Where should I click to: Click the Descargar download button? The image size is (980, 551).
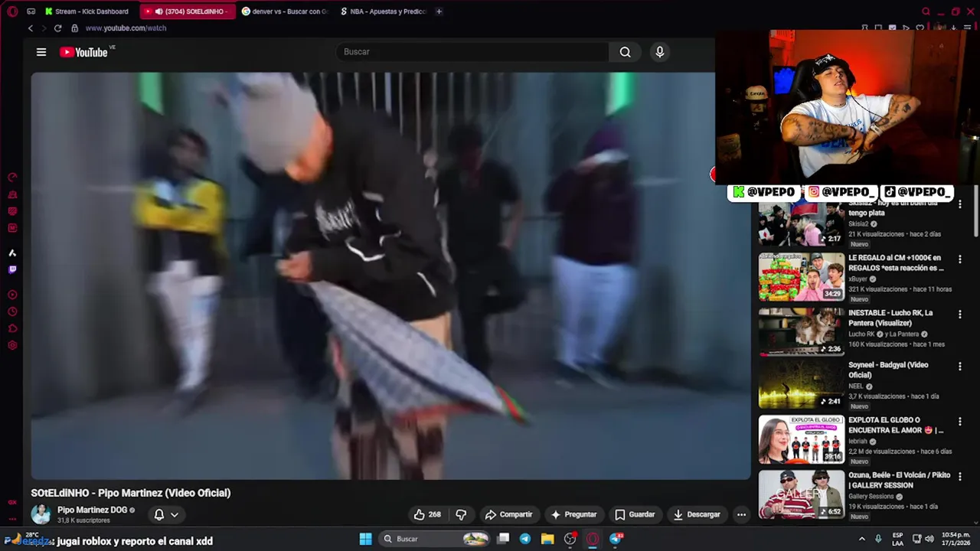pos(697,514)
